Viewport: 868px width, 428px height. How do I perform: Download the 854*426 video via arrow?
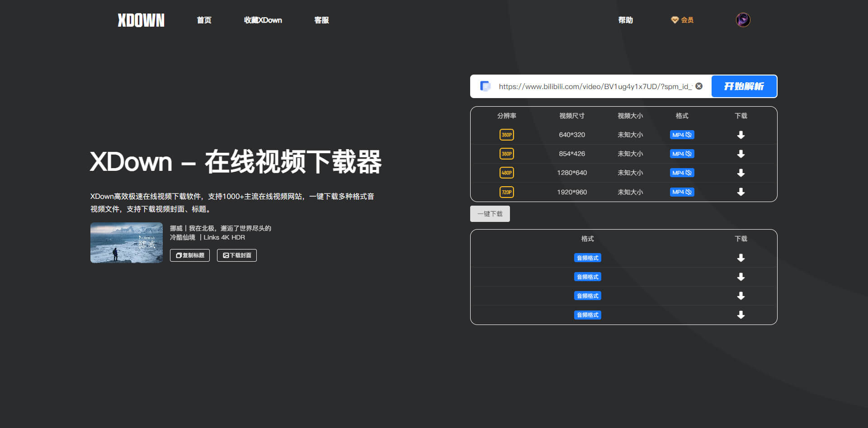[x=741, y=154]
